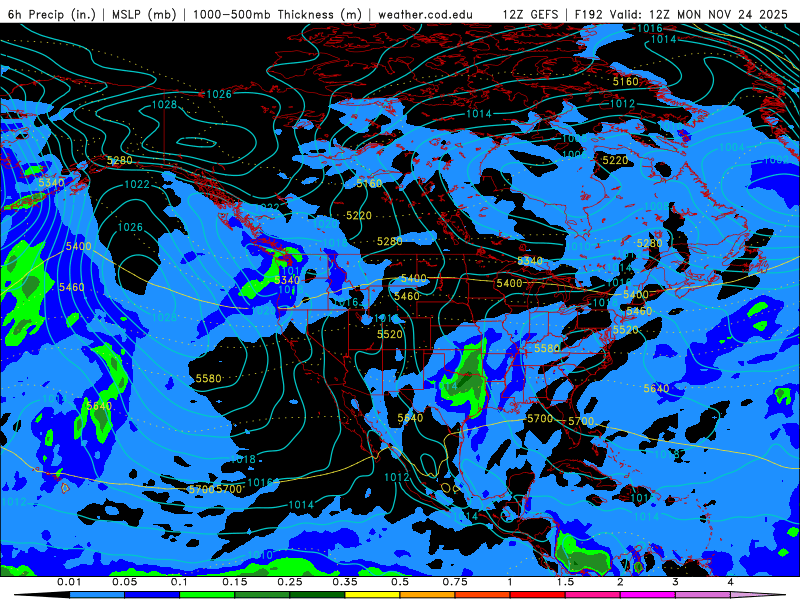Click the '1000-500mb Thickness (m)' header label
800x600 pixels.
pos(277,14)
